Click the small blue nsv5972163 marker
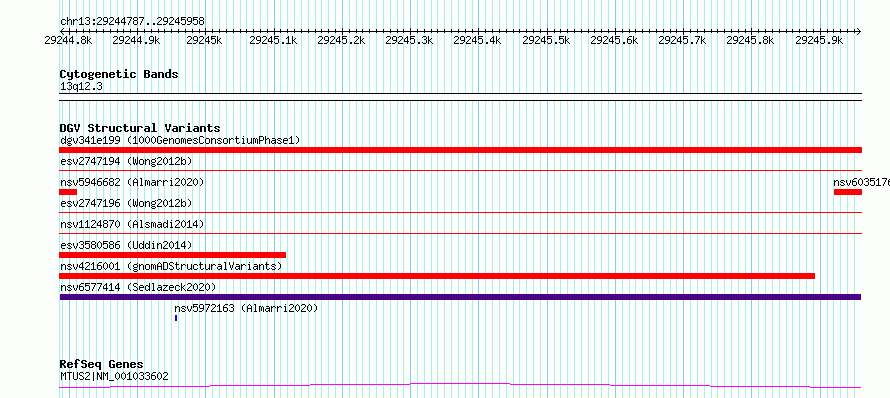The width and height of the screenshot is (890, 398). click(176, 318)
